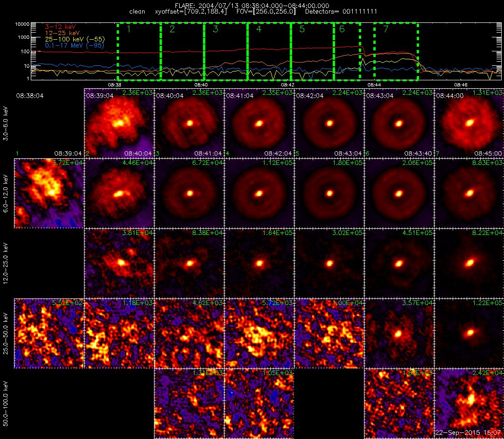This screenshot has width=504, height=439.
Task: Select interval 5 label in the light curve
Action: tap(302, 29)
